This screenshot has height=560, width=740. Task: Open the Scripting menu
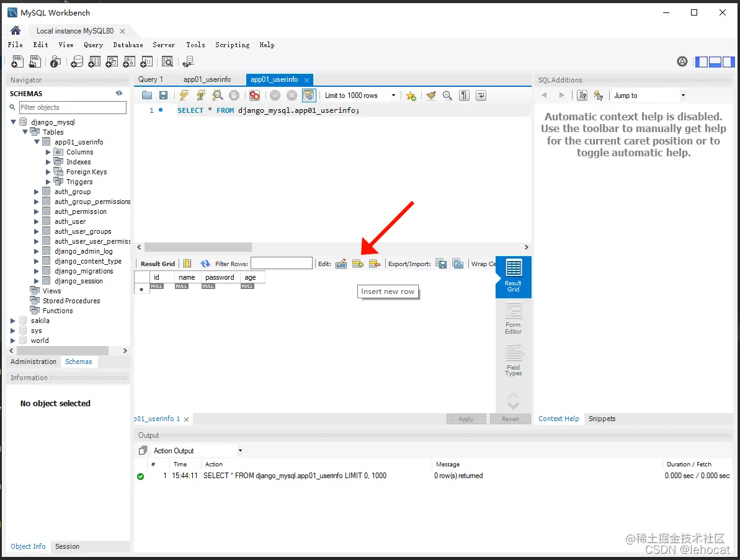[232, 45]
